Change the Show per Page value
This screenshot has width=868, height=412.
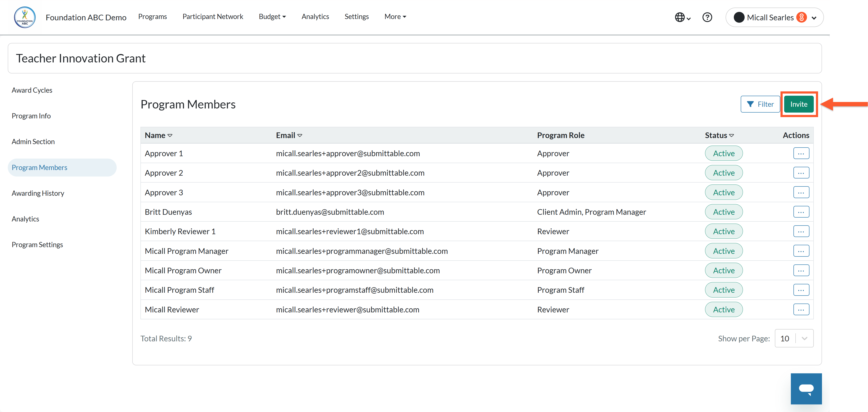(x=794, y=339)
